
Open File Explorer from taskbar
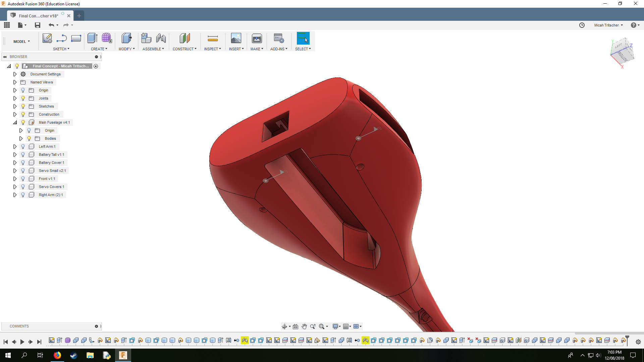click(90, 355)
